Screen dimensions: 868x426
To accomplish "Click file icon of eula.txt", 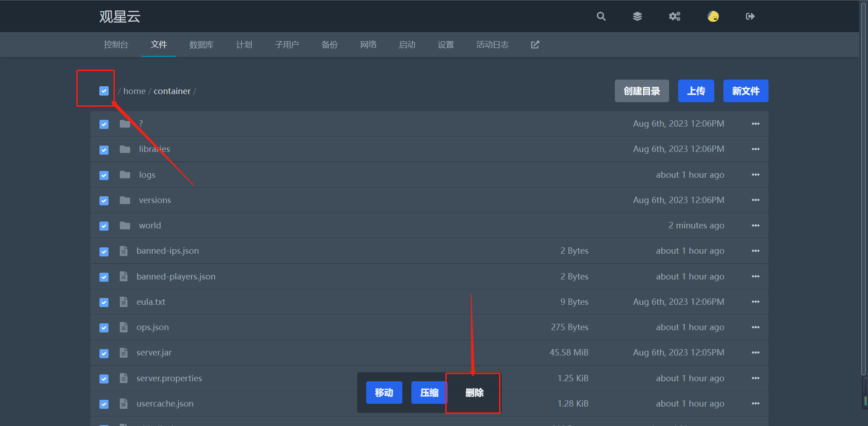I will [x=123, y=302].
